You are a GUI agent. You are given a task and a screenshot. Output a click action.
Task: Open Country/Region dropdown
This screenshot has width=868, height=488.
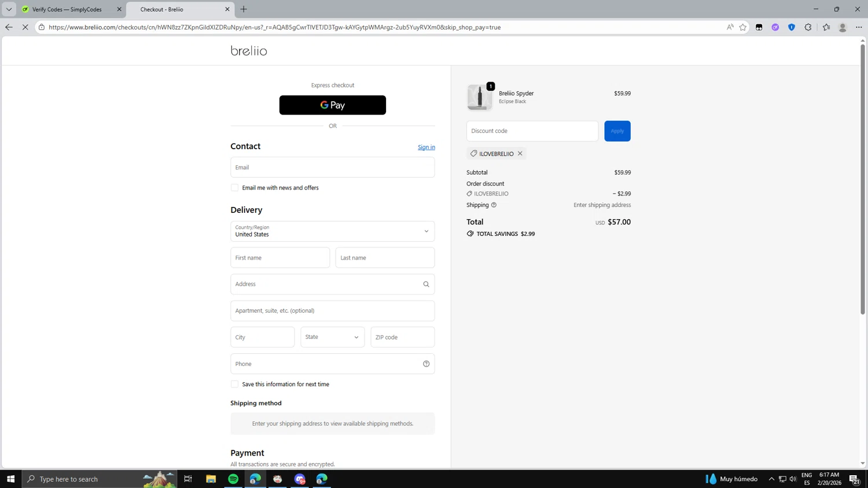(333, 231)
